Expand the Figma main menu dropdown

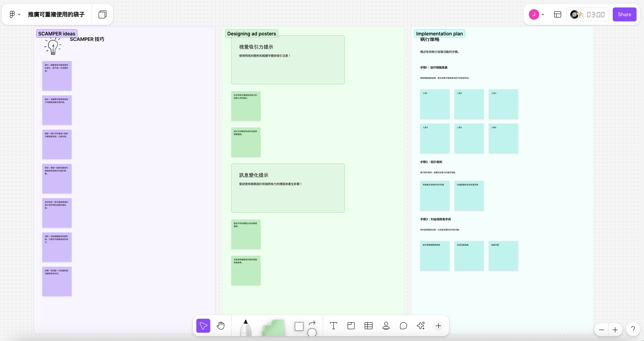(x=14, y=14)
